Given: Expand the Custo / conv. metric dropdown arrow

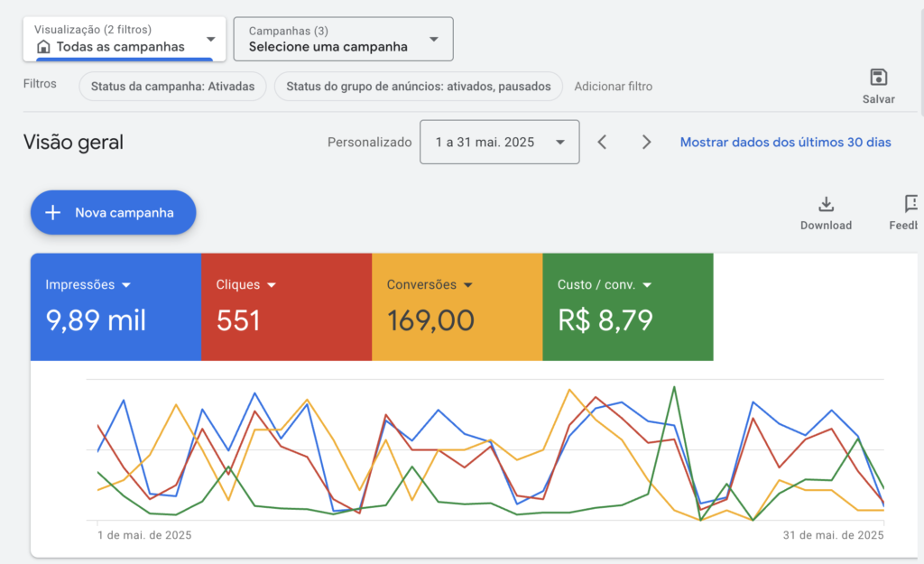Looking at the screenshot, I should point(647,285).
